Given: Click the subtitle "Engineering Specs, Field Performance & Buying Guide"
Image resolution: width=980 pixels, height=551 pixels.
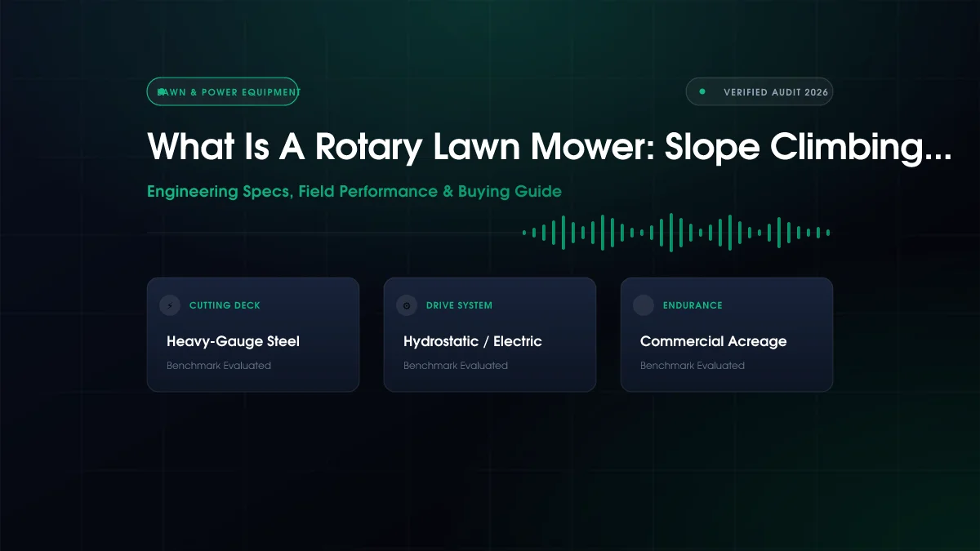Looking at the screenshot, I should pyautogui.click(x=354, y=192).
